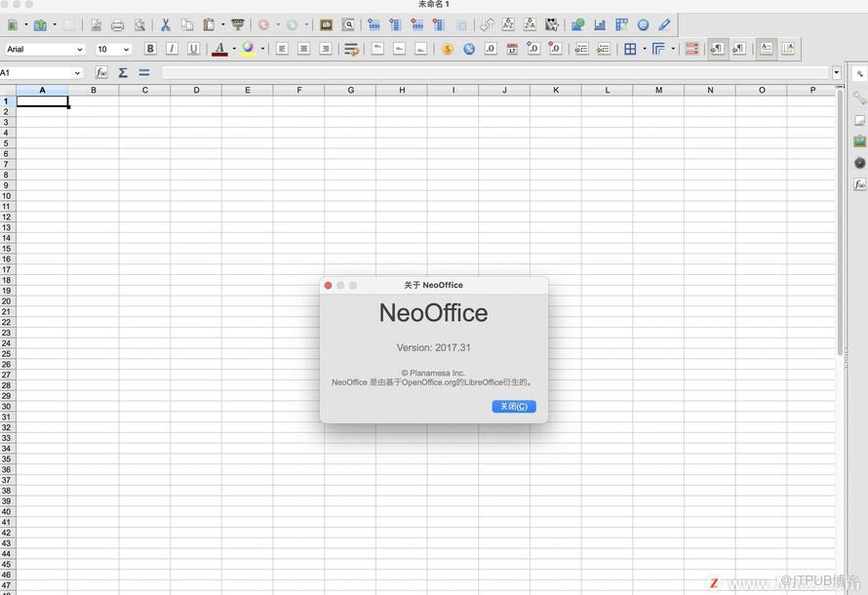Cut the selection with the scissors icon
Image resolution: width=868 pixels, height=595 pixels.
click(x=166, y=25)
